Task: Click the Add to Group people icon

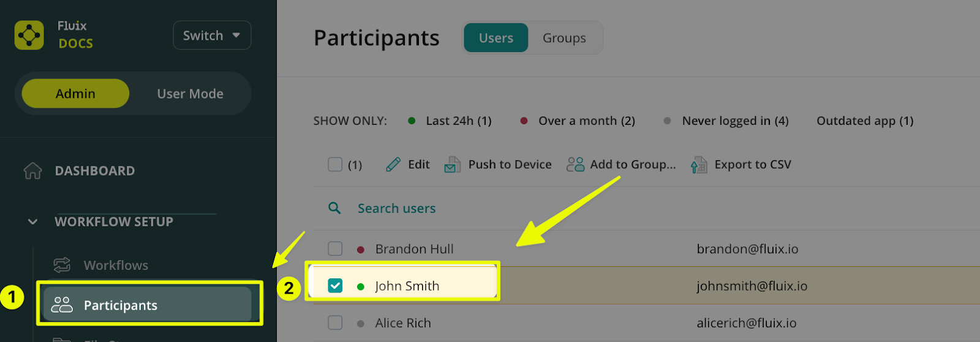Action: 575,165
